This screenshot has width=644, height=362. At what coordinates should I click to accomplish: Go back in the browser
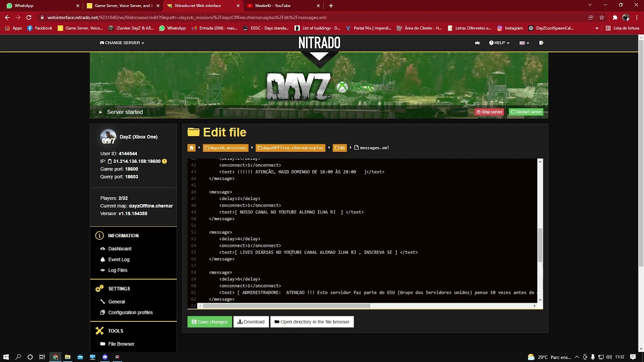(x=7, y=17)
